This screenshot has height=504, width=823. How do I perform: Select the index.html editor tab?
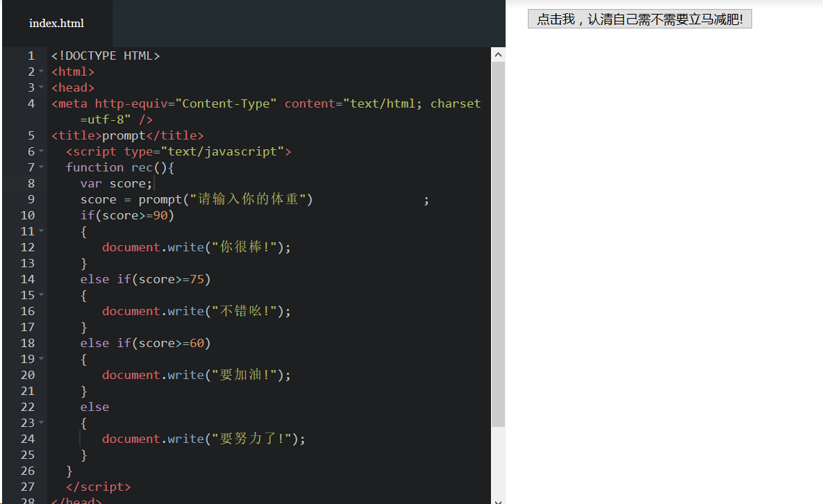point(57,24)
